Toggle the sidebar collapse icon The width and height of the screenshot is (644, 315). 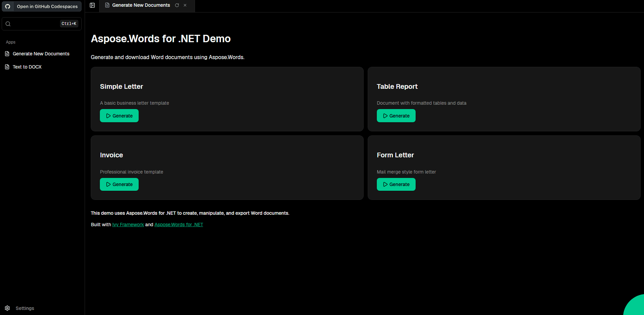pos(92,5)
